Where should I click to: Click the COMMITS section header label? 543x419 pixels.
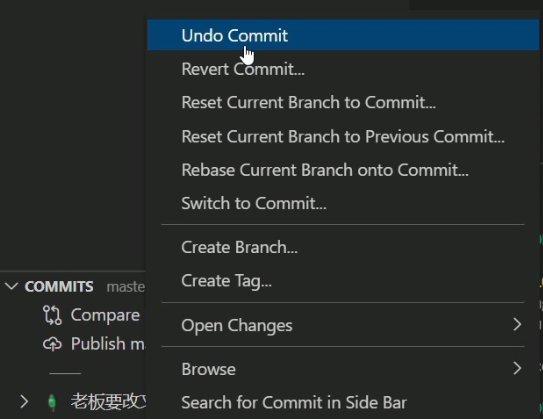pos(59,287)
